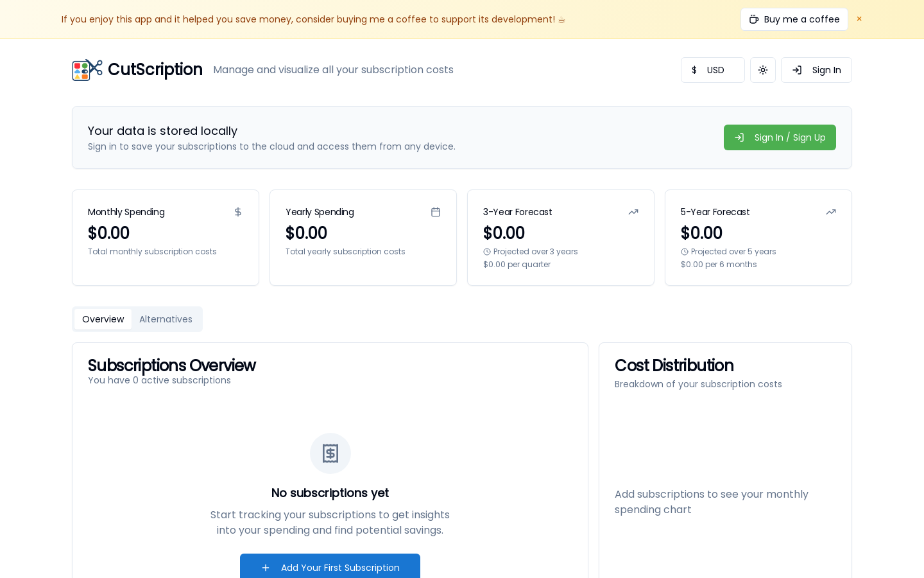This screenshot has width=924, height=578.
Task: Toggle the light/dark theme sun icon
Action: 763,70
